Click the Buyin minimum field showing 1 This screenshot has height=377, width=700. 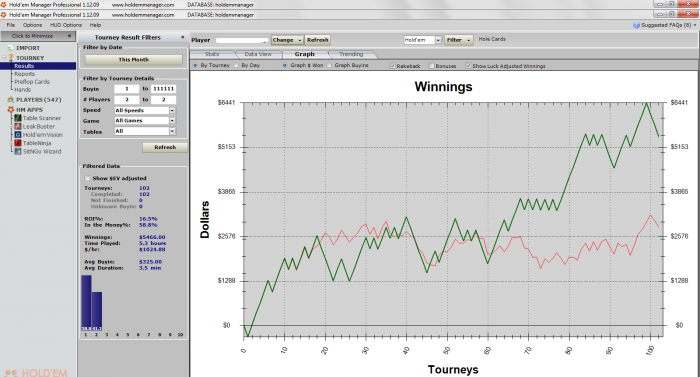[126, 89]
